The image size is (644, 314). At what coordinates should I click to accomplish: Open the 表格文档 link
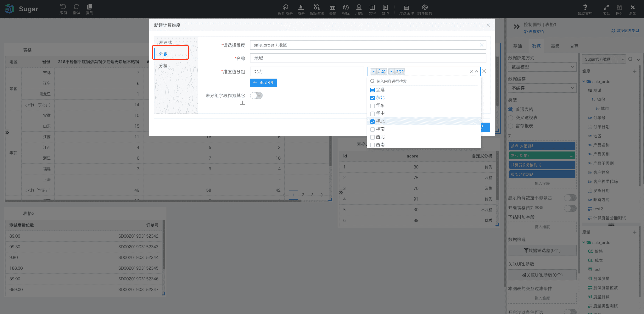click(534, 32)
